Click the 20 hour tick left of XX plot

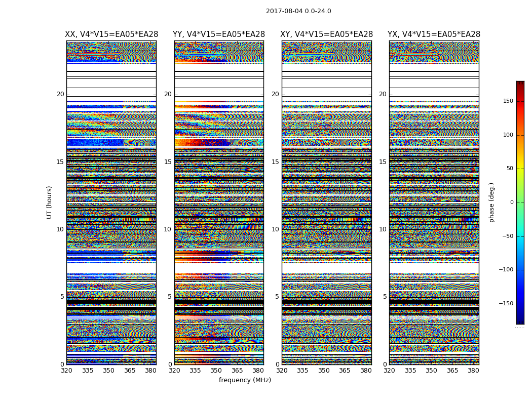pyautogui.click(x=60, y=94)
